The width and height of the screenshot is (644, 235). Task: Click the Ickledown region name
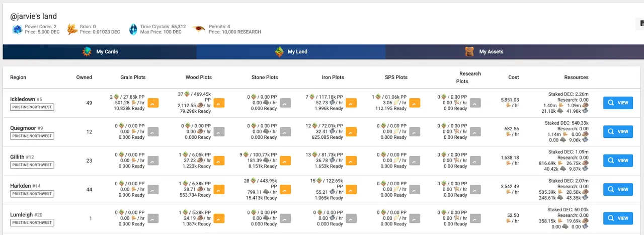click(x=22, y=99)
